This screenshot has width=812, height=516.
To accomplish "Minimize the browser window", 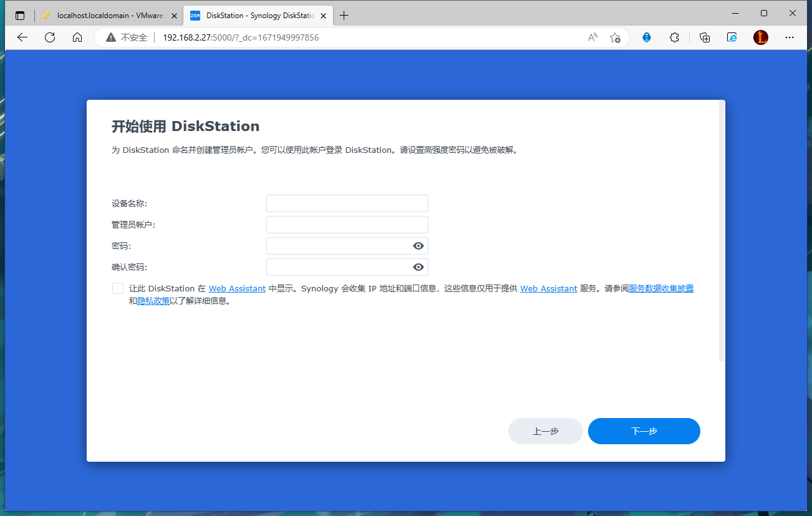I will 736,13.
